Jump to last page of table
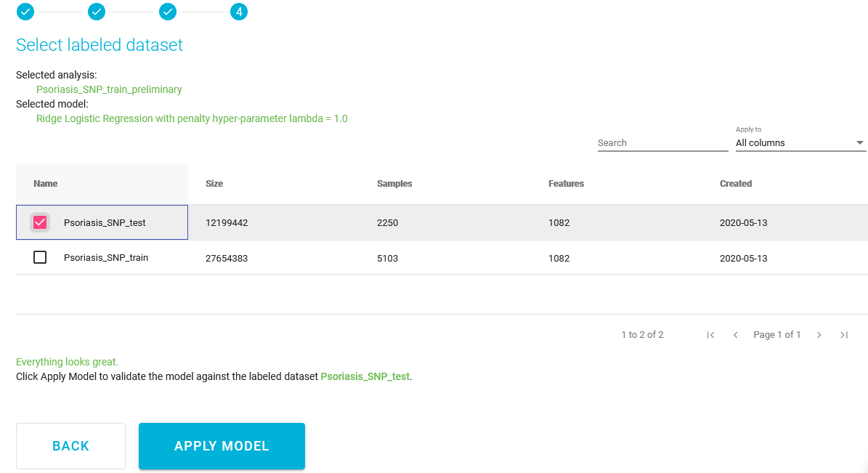 coord(843,334)
